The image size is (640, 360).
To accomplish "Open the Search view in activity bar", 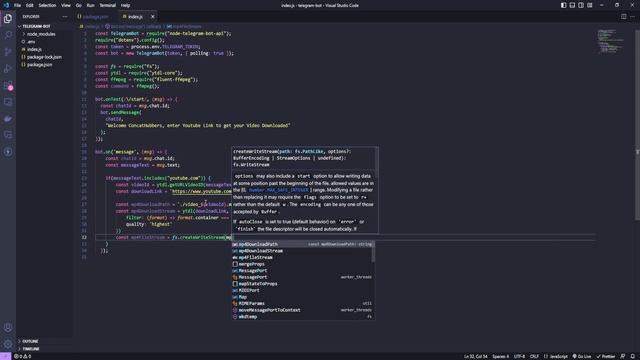I will coord(8,35).
